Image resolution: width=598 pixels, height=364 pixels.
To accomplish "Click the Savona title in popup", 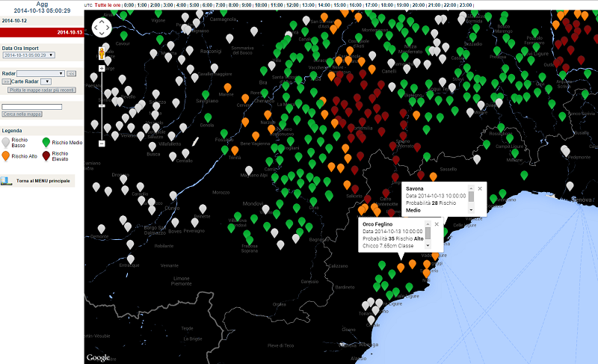I will (x=415, y=188).
